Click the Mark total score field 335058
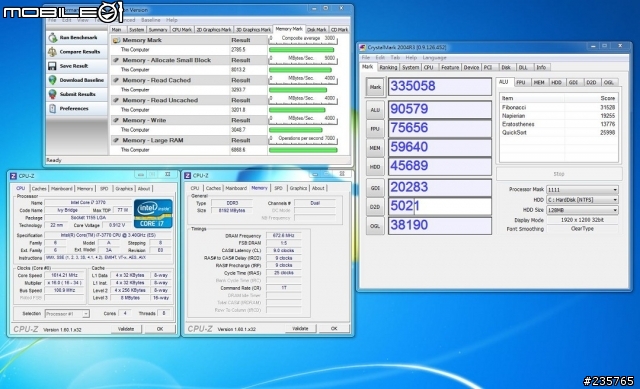Screen dimensions: 640x389 pyautogui.click(x=440, y=87)
